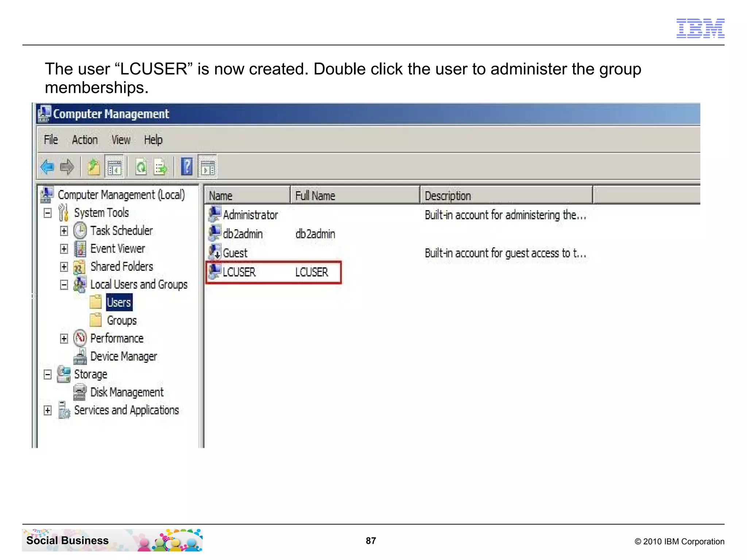747x560 pixels.
Task: Click the Administrator user account icon
Action: 214,214
